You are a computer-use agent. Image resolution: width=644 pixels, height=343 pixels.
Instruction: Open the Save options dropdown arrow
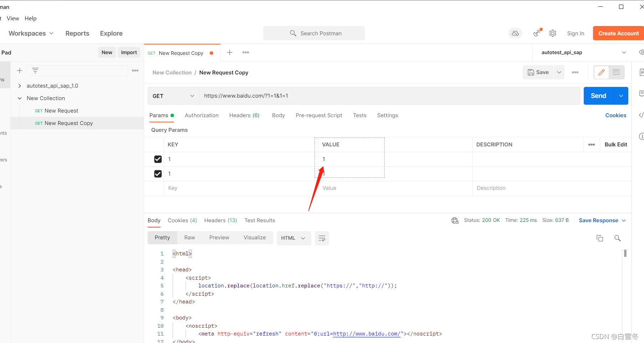click(559, 72)
